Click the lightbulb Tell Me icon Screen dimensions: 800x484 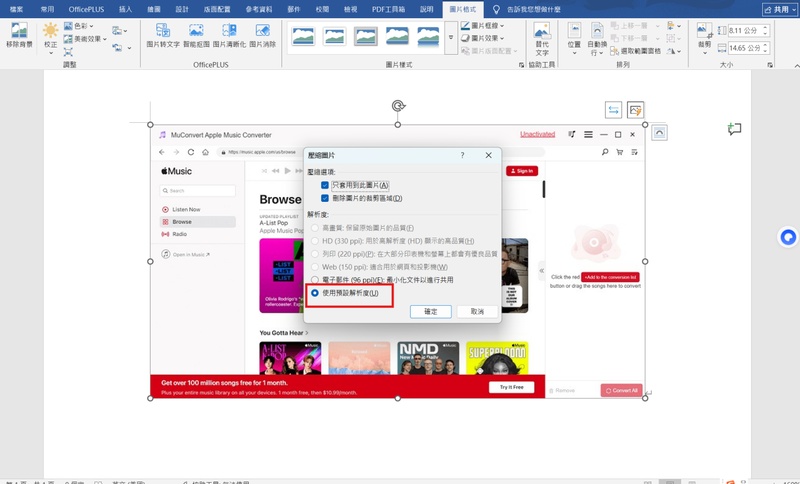pyautogui.click(x=496, y=9)
